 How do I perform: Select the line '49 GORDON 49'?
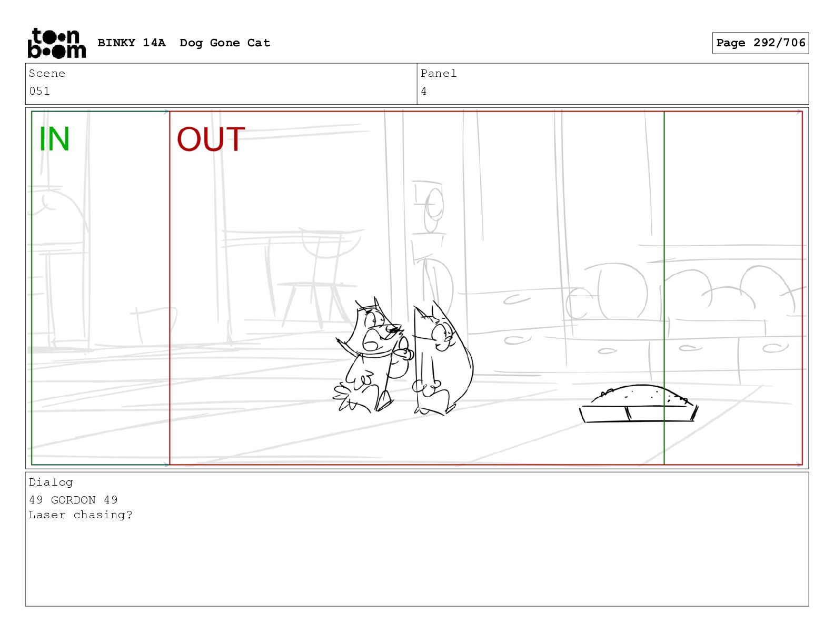(73, 500)
